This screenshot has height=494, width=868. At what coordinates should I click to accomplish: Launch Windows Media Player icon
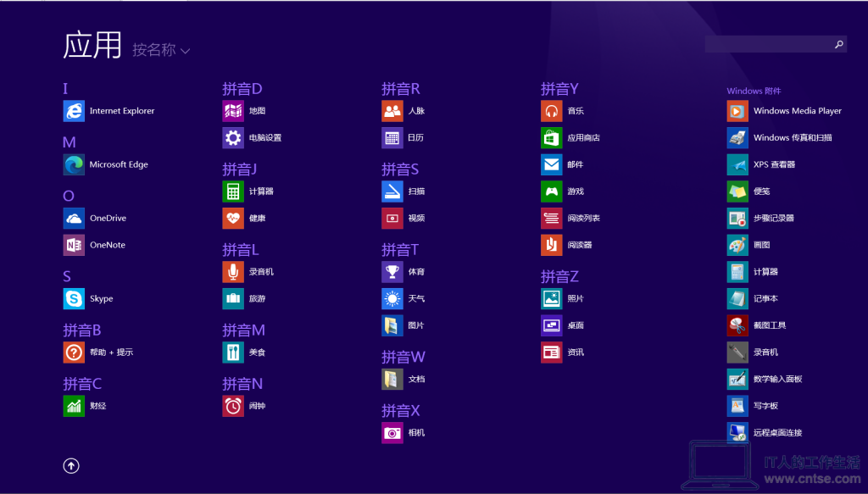click(737, 111)
